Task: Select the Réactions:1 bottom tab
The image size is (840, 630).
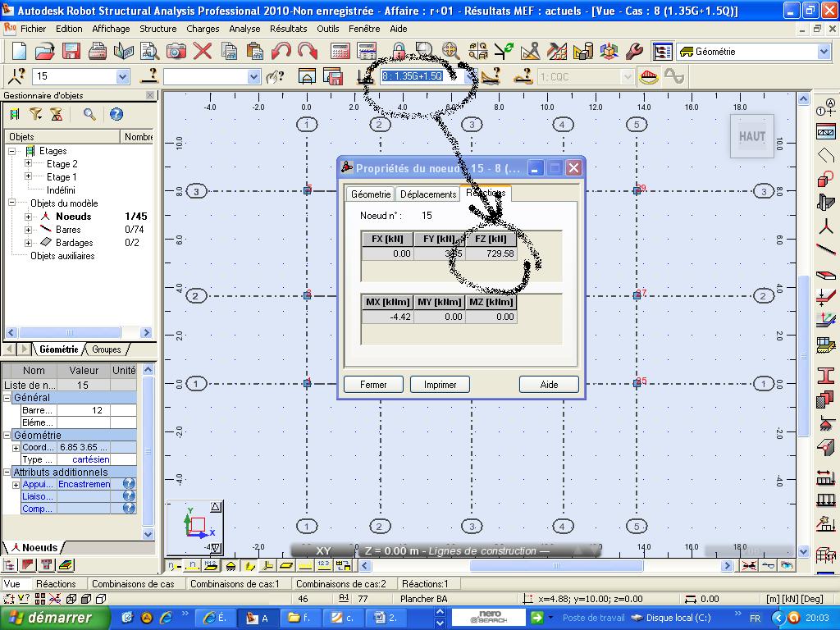Action: (x=426, y=584)
